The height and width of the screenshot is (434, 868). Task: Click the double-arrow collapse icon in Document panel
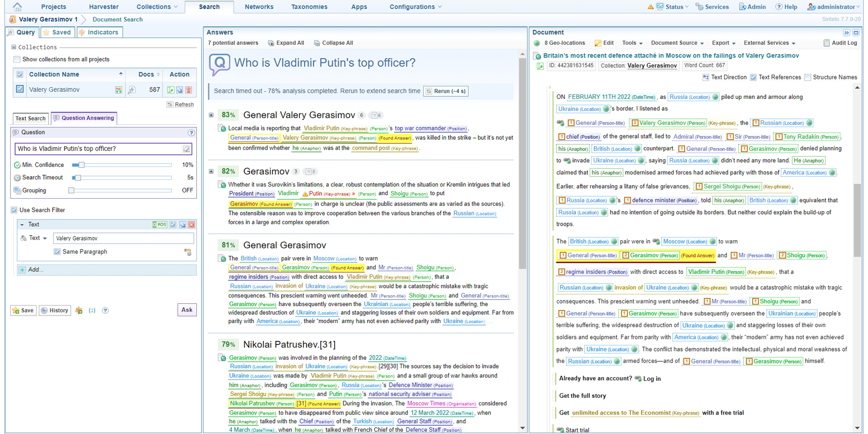pyautogui.click(x=846, y=33)
